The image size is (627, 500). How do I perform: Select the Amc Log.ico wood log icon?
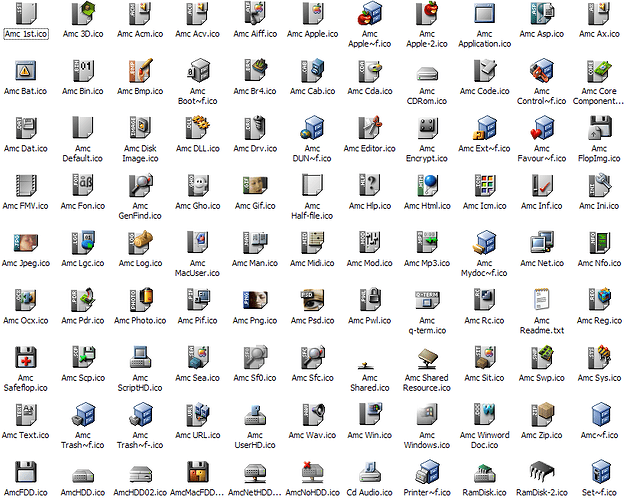(140, 243)
